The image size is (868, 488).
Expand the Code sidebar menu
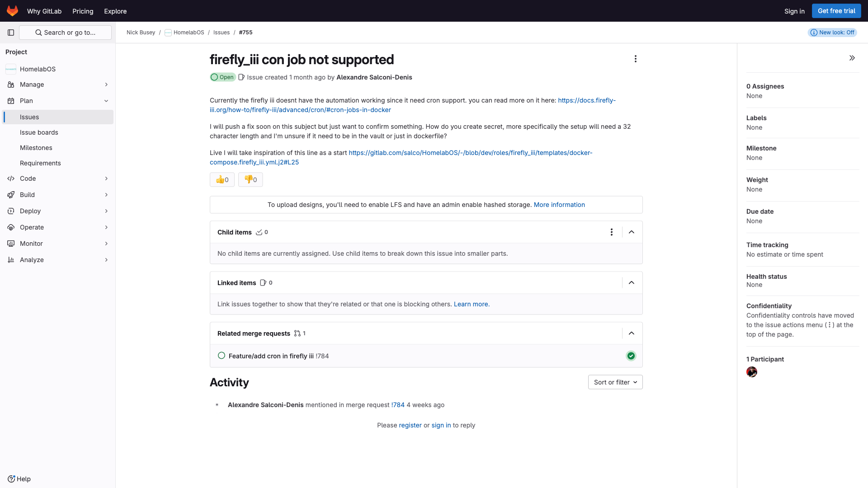click(x=58, y=178)
